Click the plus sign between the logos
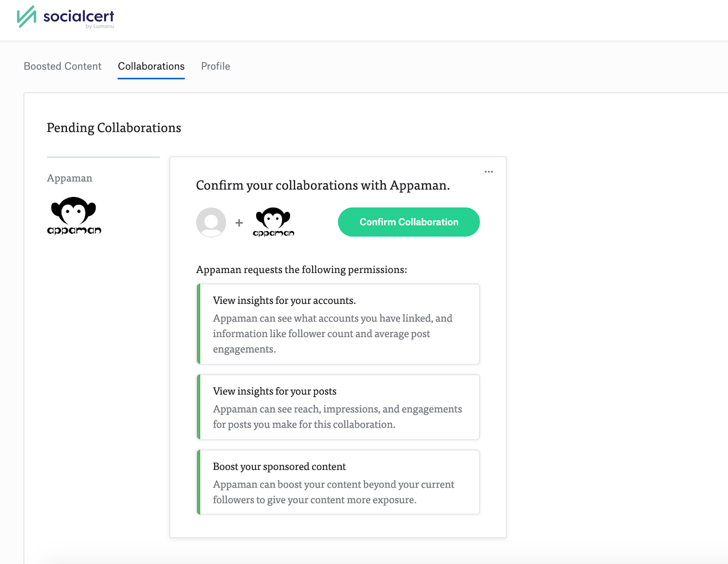 pos(239,223)
